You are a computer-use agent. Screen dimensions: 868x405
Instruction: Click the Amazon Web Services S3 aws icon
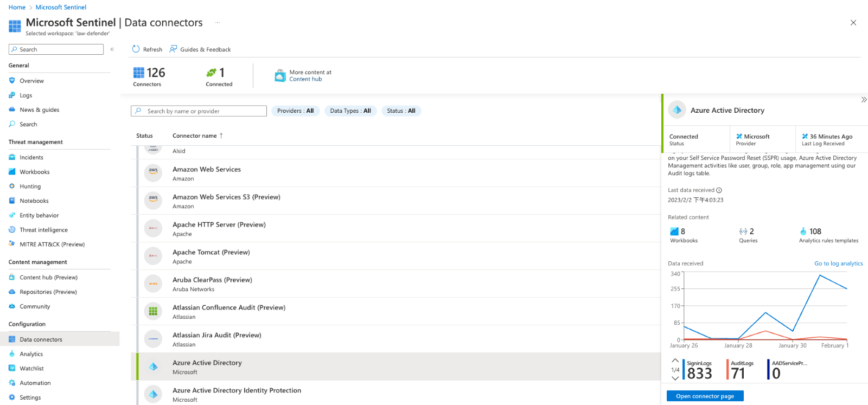[154, 201]
